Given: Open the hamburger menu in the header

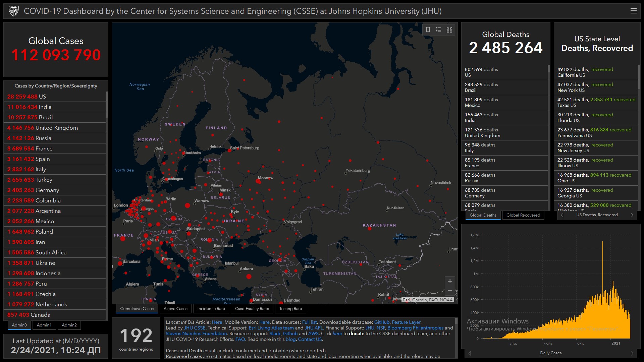Looking at the screenshot, I should [633, 11].
